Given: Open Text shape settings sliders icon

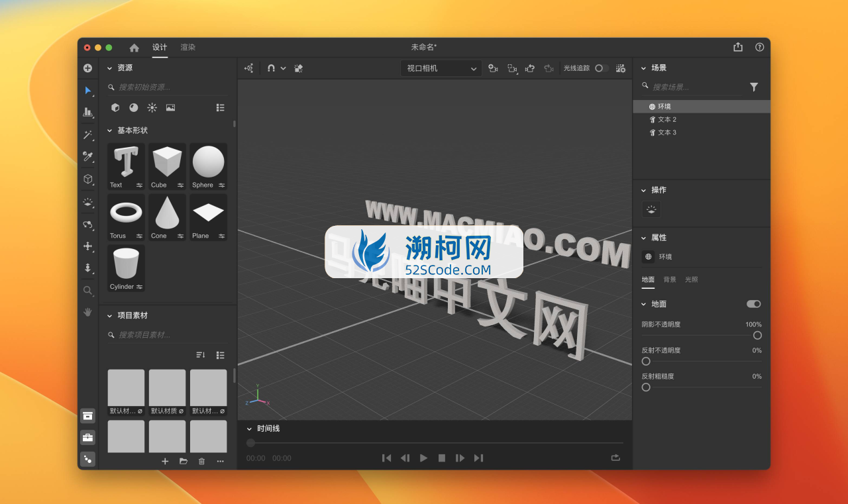Looking at the screenshot, I should click(140, 185).
